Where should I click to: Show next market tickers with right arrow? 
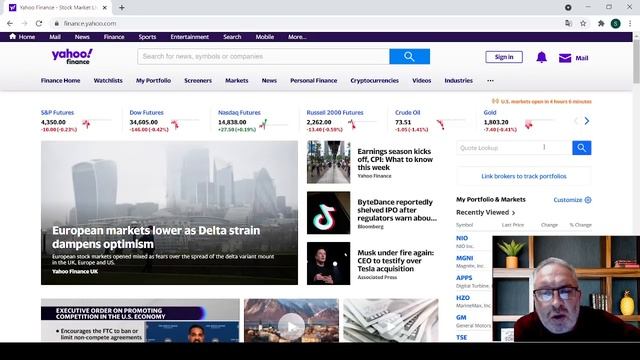tap(587, 121)
